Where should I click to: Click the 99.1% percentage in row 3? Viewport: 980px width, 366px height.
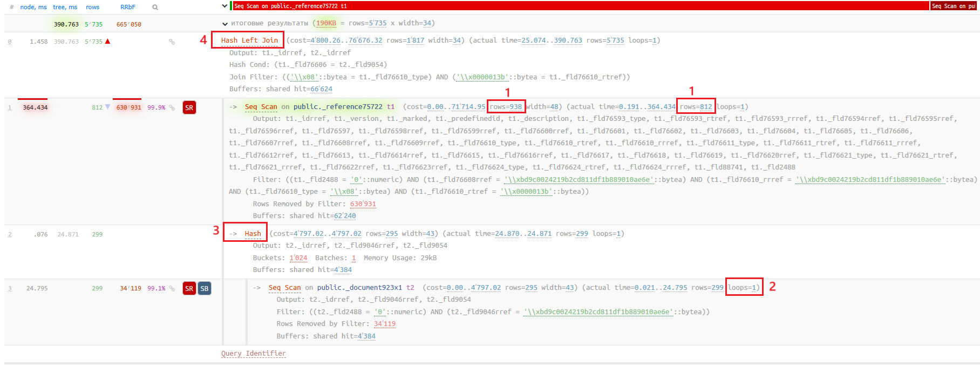click(156, 288)
